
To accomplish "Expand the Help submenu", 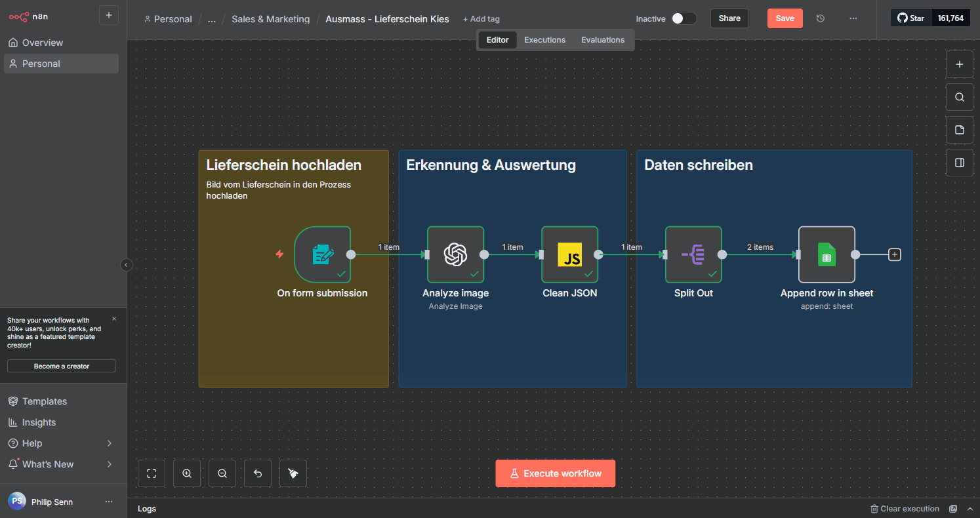I will 61,443.
